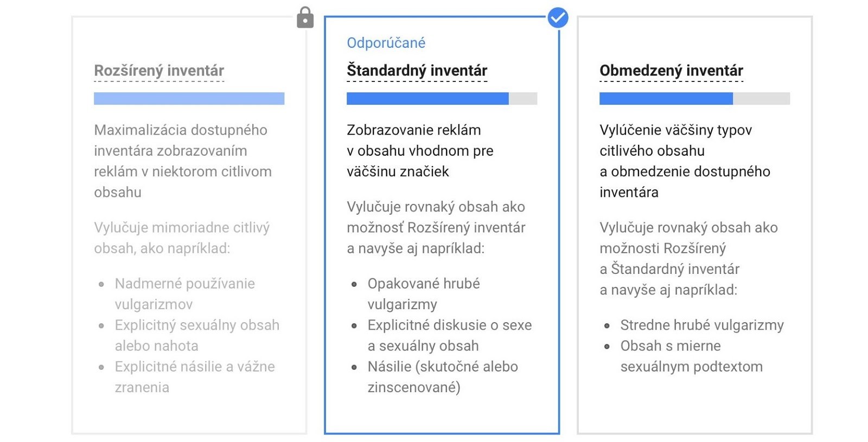Select the Štandardný inventár card
Screen dimensions: 868x442
click(442, 225)
